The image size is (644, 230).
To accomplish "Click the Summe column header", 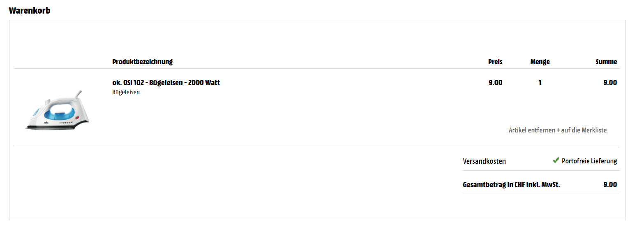I will (606, 62).
